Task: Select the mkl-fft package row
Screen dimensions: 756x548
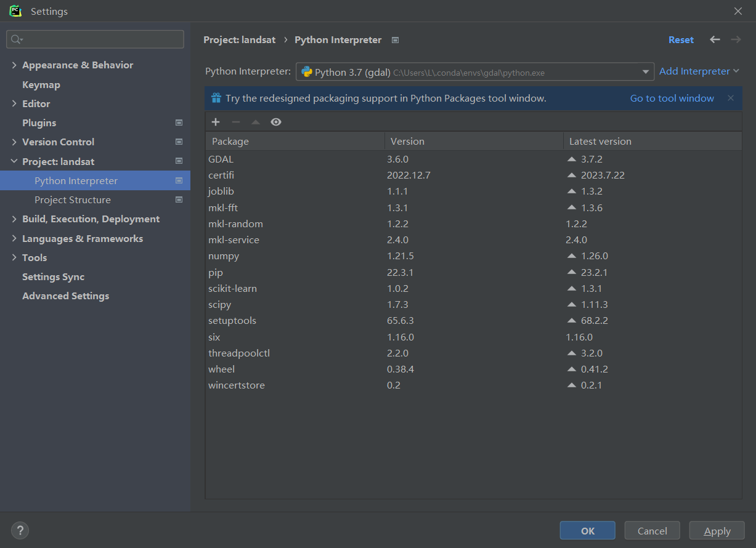Action: coord(474,208)
